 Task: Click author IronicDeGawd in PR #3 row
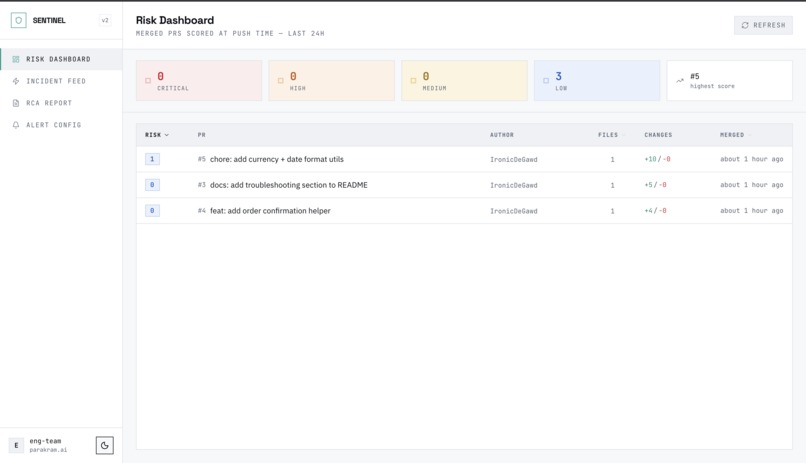[x=514, y=186]
